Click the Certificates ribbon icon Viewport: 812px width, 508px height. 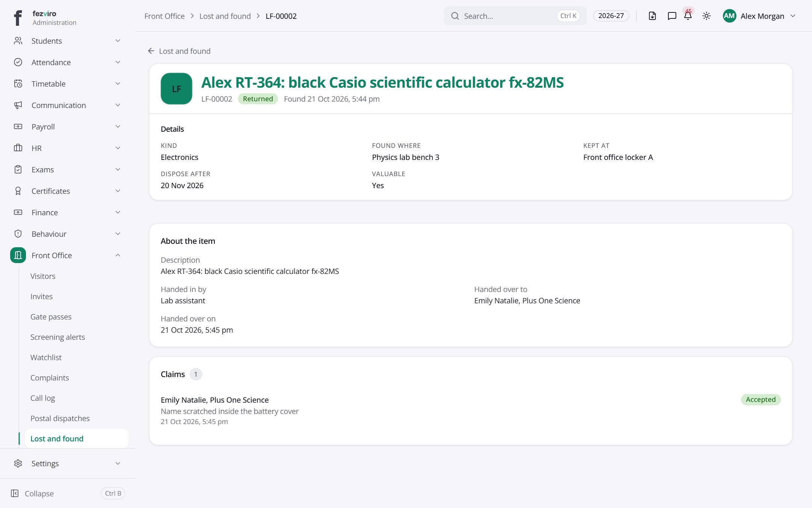(x=18, y=191)
